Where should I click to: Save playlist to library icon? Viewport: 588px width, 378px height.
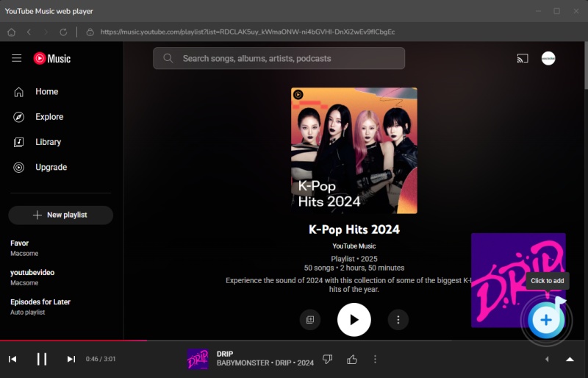tap(310, 320)
